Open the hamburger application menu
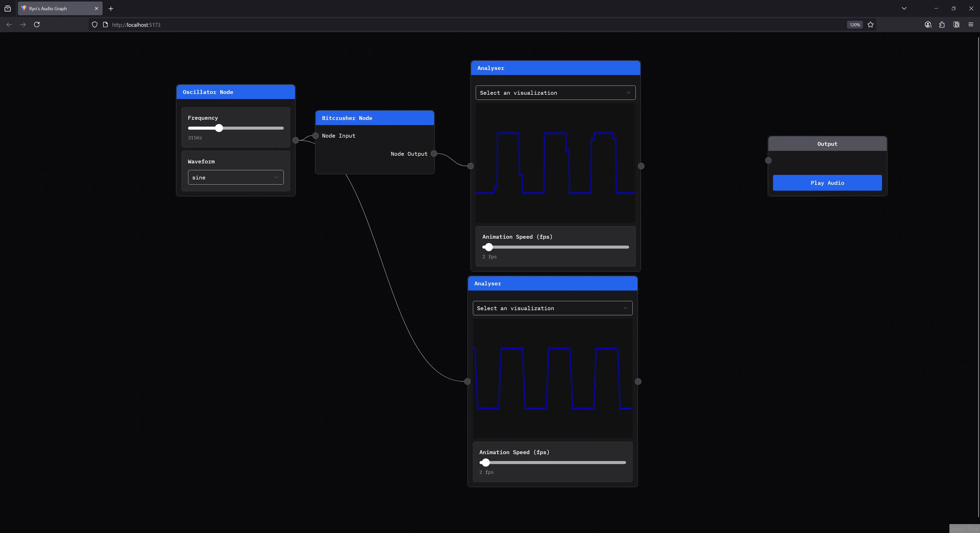Screen dimensions: 980x533 point(971,24)
